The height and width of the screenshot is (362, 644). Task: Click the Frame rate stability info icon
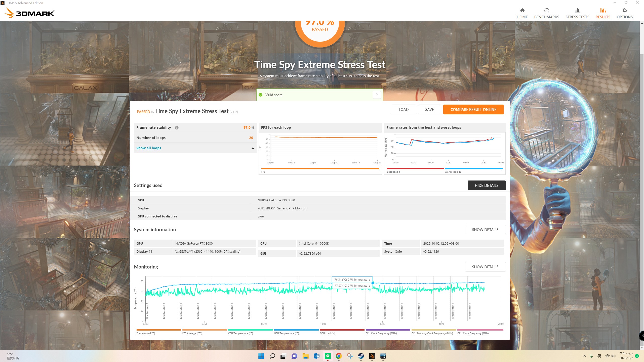(x=177, y=128)
